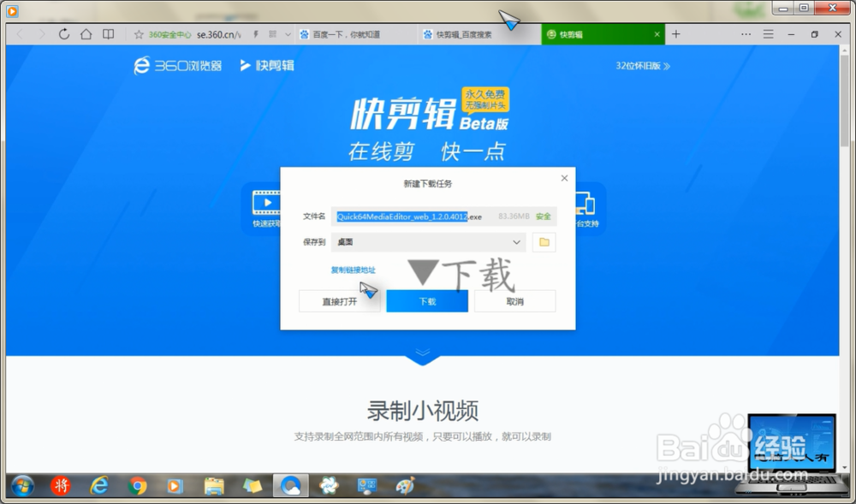Expand the address bar dropdown arrow
The image size is (856, 504).
[288, 34]
